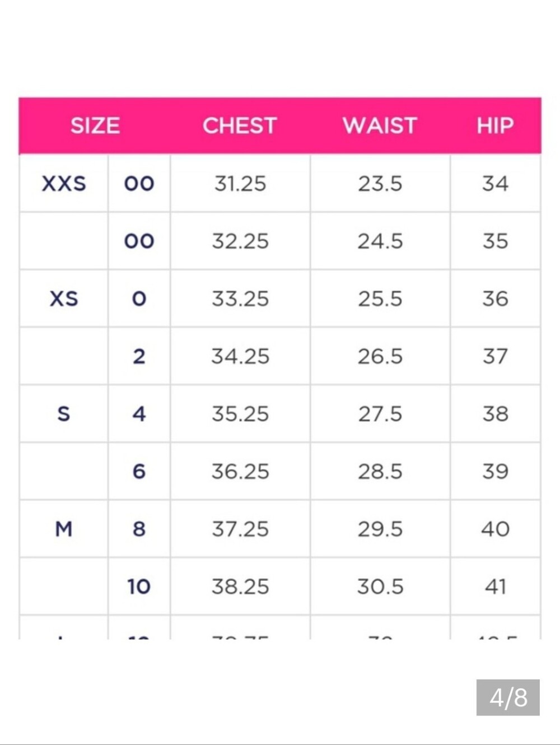The width and height of the screenshot is (560, 745).
Task: Select the XXS size label
Action: 64,184
